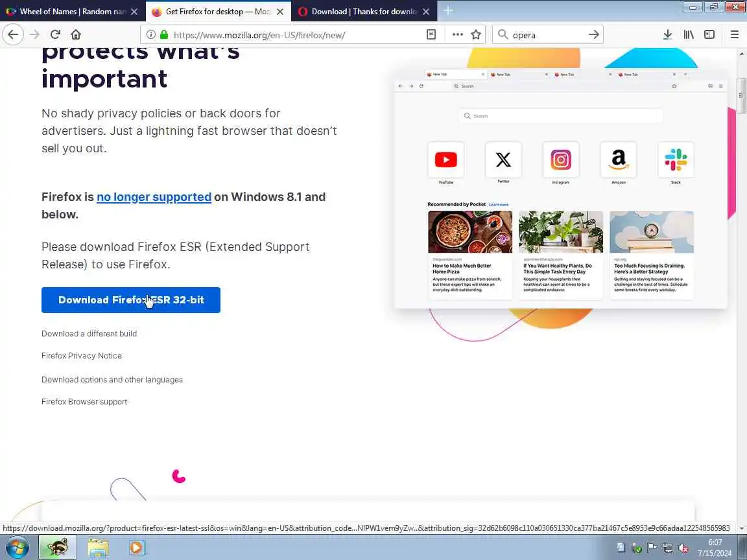Reload the current page

click(x=55, y=35)
